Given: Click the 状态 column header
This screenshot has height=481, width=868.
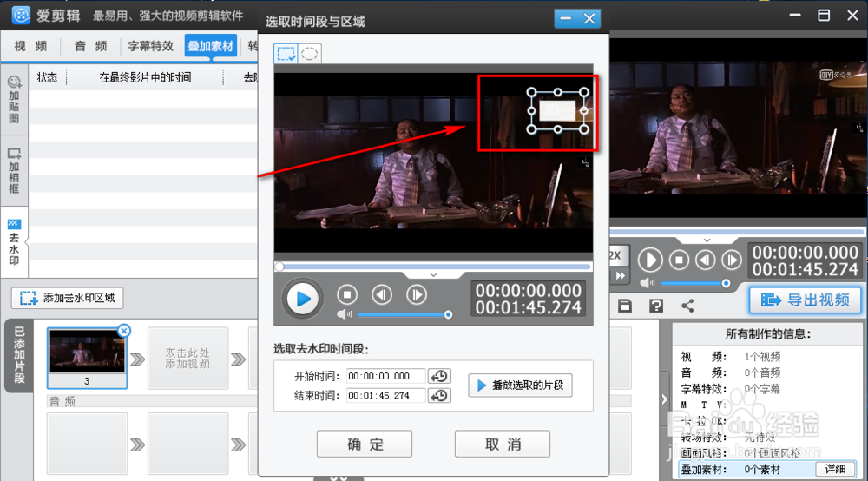Looking at the screenshot, I should (x=47, y=77).
